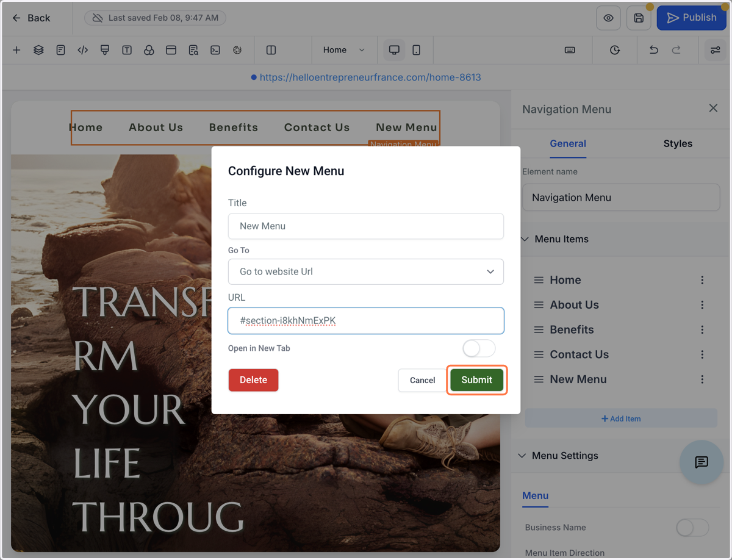
Task: Switch to the Styles tab
Action: (678, 144)
